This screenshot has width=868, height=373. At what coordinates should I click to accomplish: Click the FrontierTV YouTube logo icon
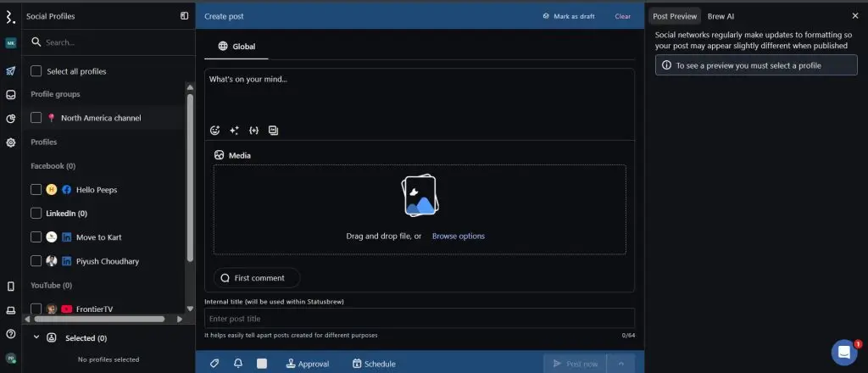click(66, 309)
